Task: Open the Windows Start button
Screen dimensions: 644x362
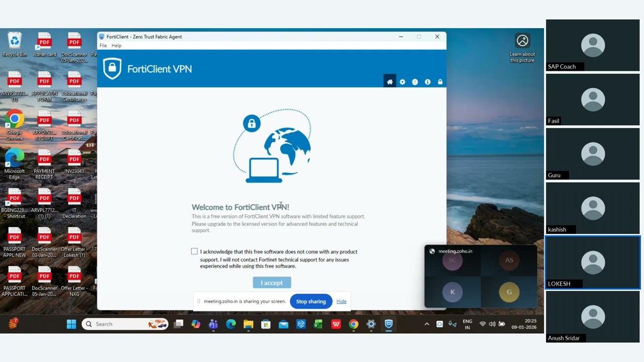Action: (71, 324)
